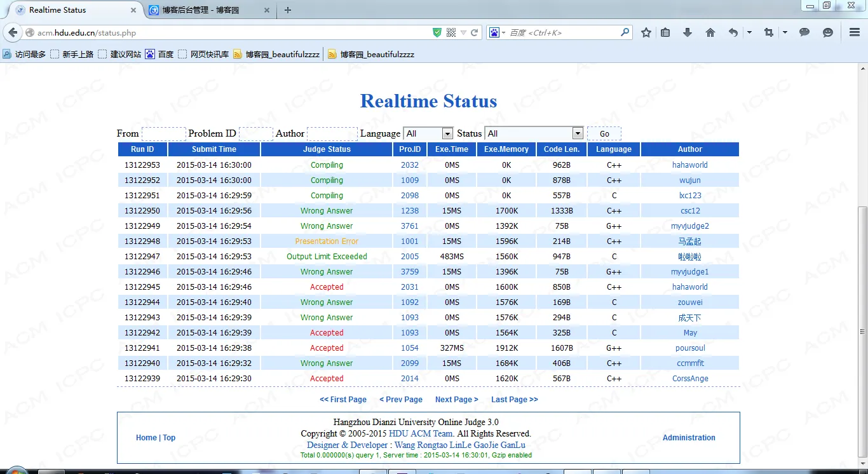Click the screenshot crop tool icon
868x474 pixels.
click(769, 32)
